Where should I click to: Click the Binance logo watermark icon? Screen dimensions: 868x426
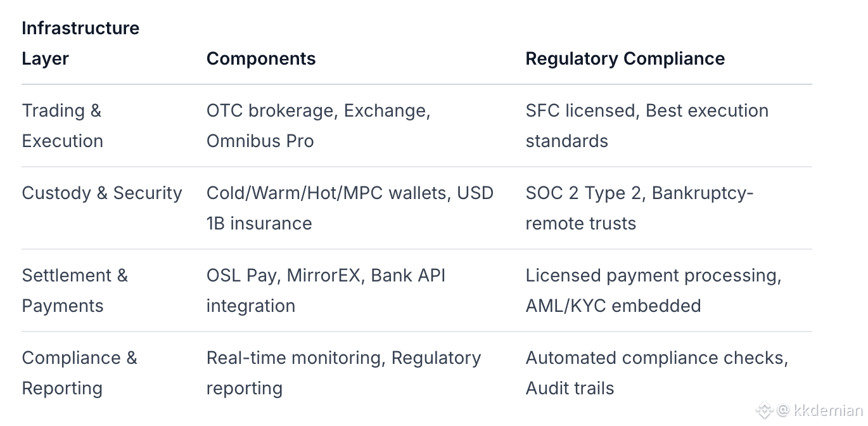(x=765, y=410)
